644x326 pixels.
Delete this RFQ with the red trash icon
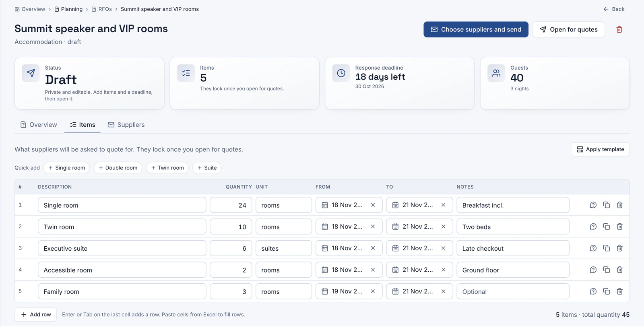point(619,29)
